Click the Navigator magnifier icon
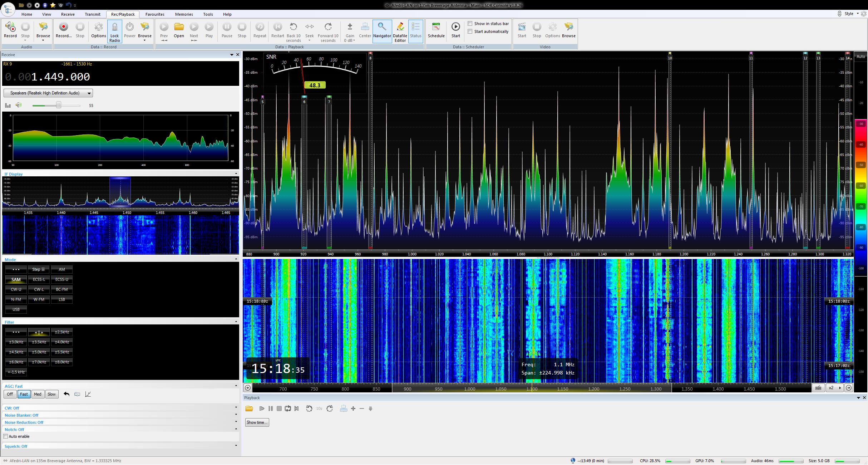 coord(382,27)
